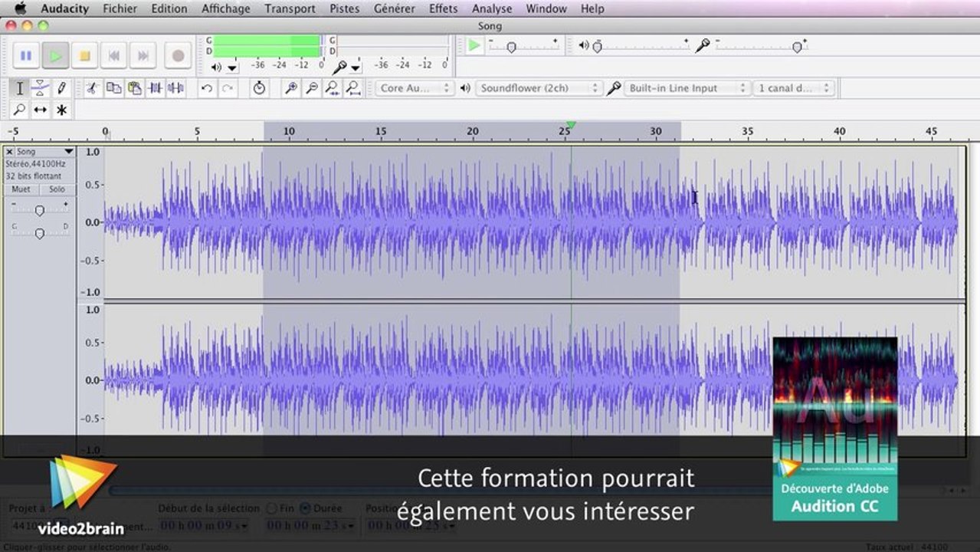980x552 pixels.
Task: Open the Transport menu
Action: click(x=290, y=8)
